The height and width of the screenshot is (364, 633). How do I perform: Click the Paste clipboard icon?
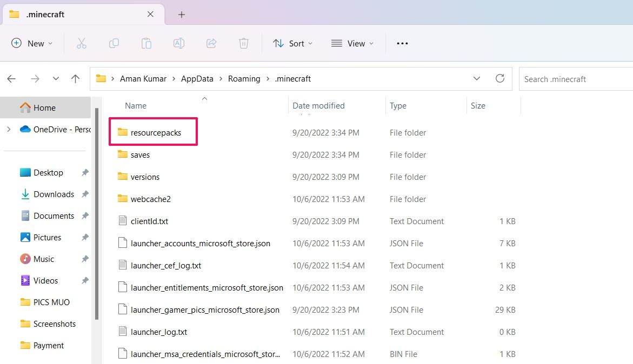coord(146,43)
